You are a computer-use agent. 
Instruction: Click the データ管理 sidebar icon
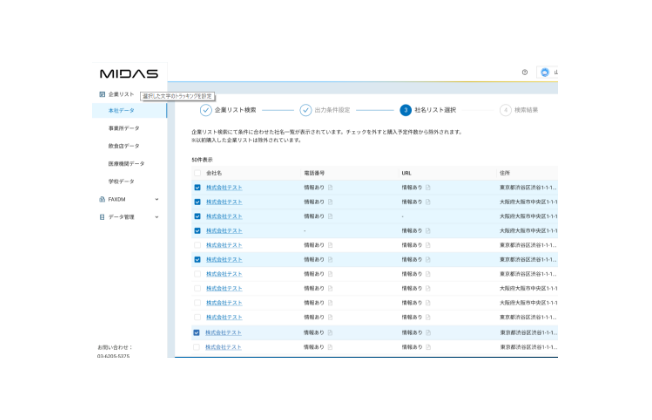point(102,216)
